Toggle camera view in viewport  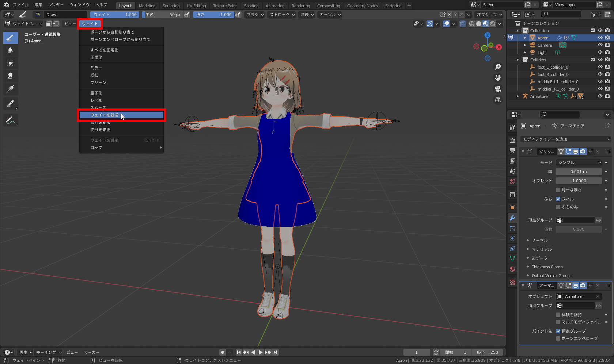click(x=497, y=89)
